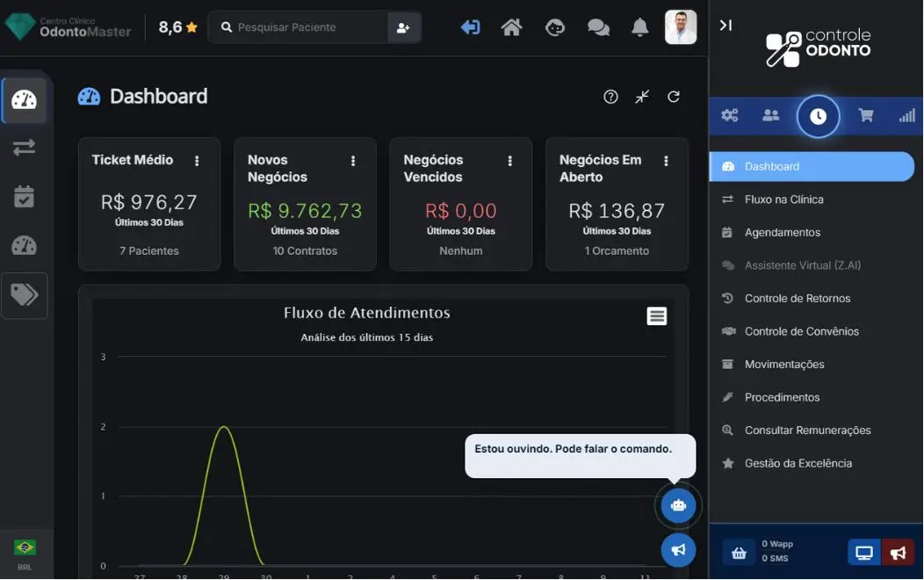Open Novos Negócios card options menu

pyautogui.click(x=353, y=161)
